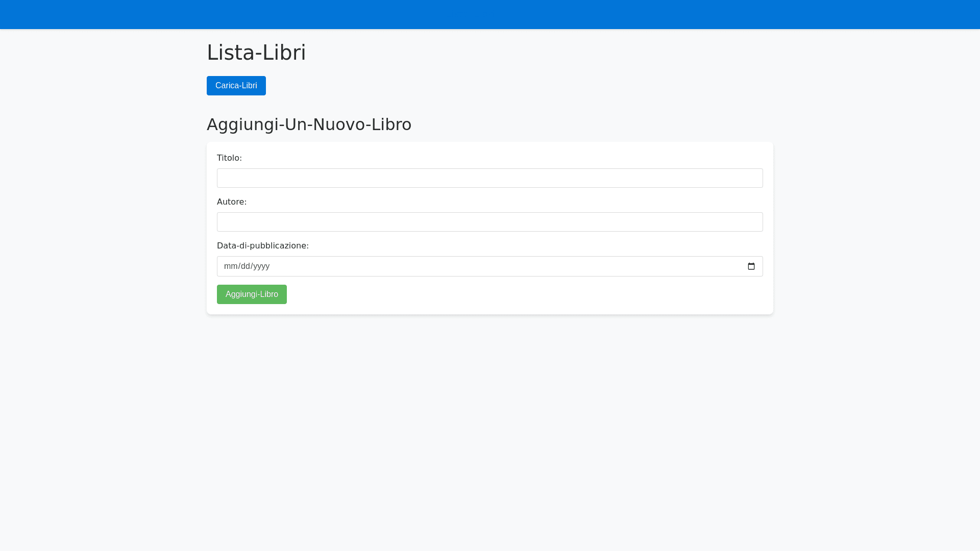
Task: Select the month part of date
Action: (231, 266)
